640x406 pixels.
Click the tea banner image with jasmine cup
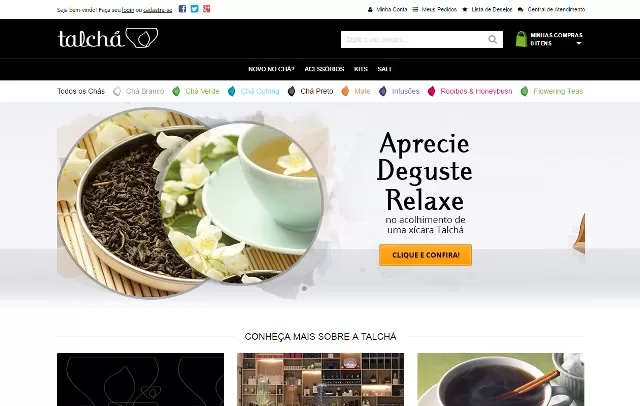tap(190, 203)
